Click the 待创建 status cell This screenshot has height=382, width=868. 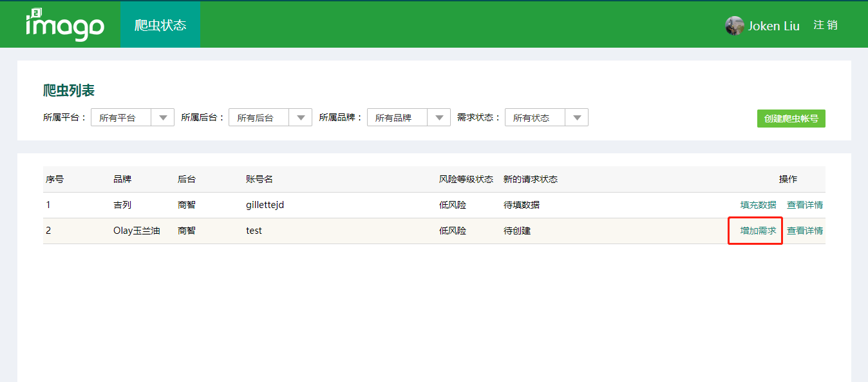point(517,231)
